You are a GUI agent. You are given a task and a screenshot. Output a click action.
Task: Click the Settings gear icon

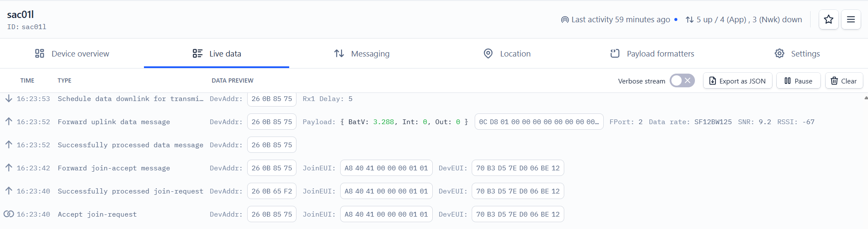point(779,54)
